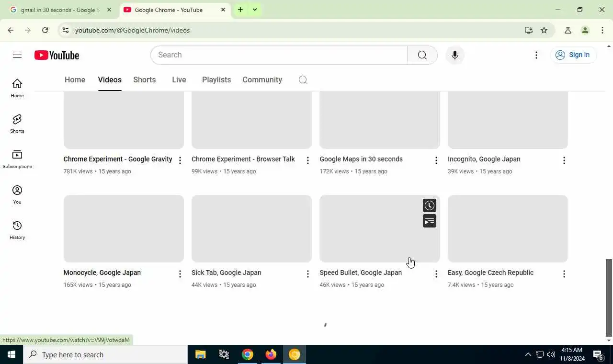
Task: Open options for Google Maps in 30 seconds
Action: pyautogui.click(x=436, y=160)
